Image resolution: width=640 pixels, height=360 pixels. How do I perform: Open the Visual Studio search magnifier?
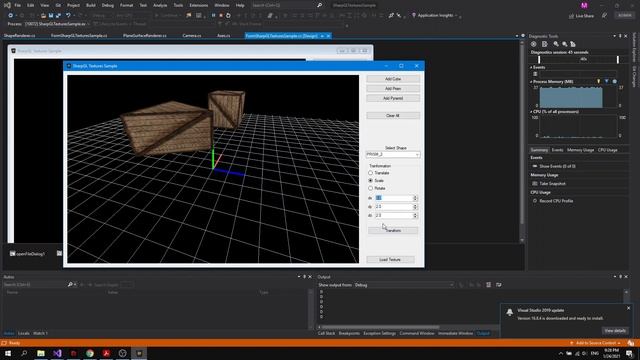click(x=320, y=5)
